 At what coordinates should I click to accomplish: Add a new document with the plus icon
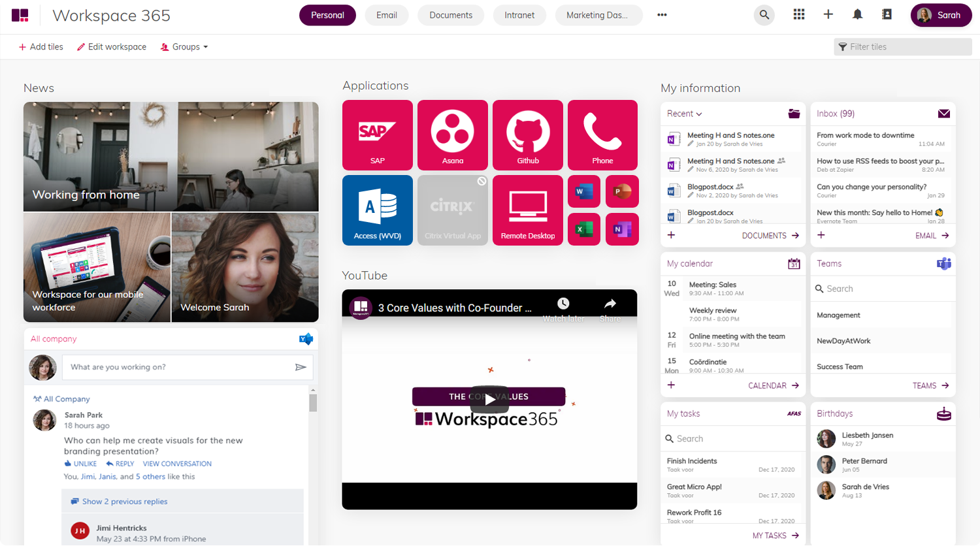(671, 235)
